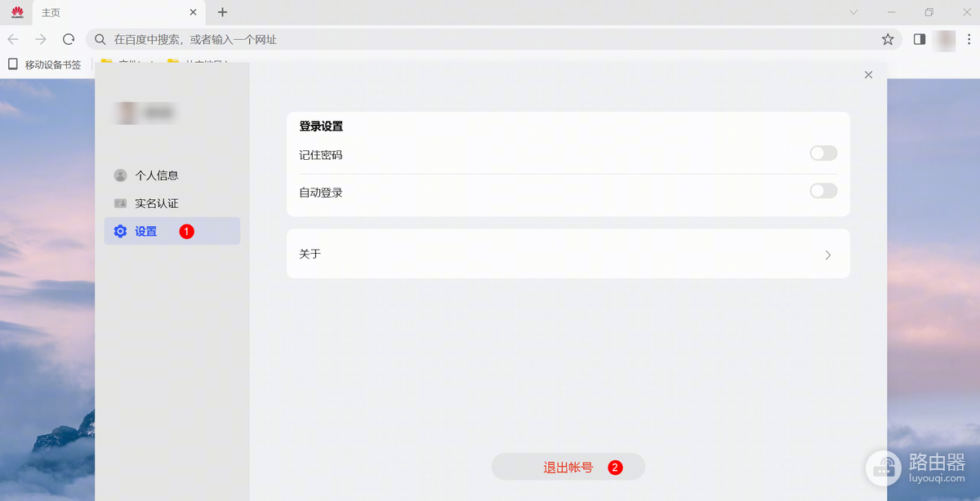980x501 pixels.
Task: Click the back navigation arrow
Action: click(x=13, y=39)
